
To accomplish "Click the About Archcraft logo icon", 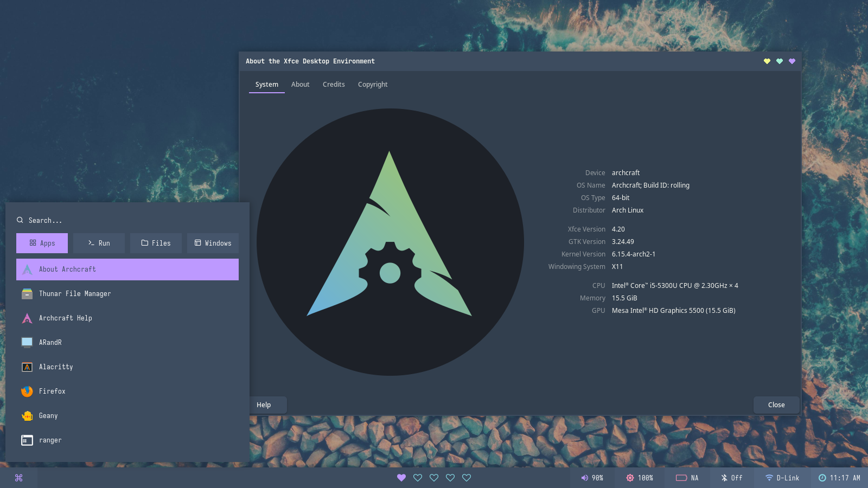I will 27,269.
